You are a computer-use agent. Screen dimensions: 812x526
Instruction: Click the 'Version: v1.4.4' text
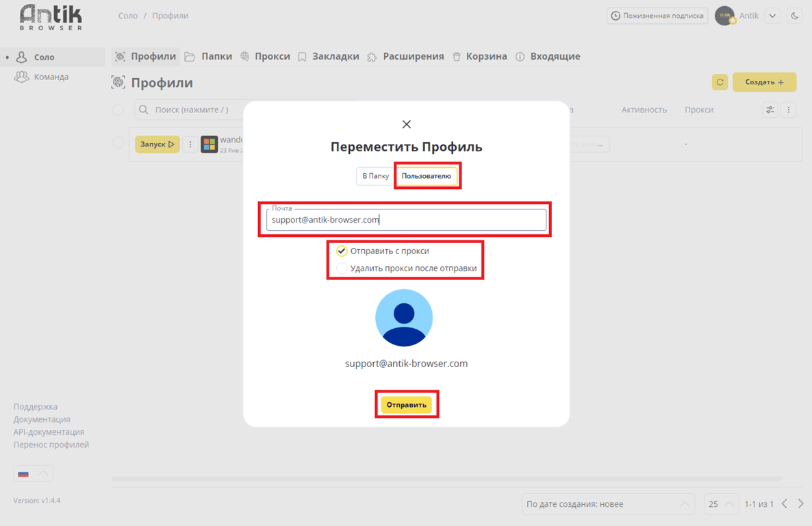pos(37,501)
